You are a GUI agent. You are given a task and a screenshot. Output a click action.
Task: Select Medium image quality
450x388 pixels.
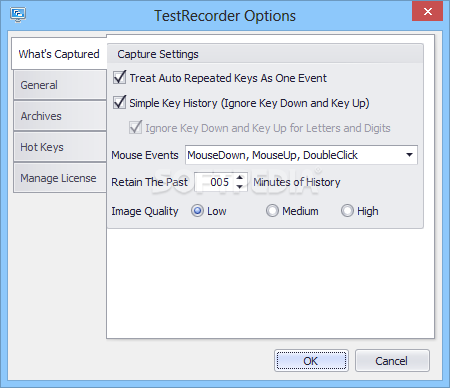pos(272,211)
